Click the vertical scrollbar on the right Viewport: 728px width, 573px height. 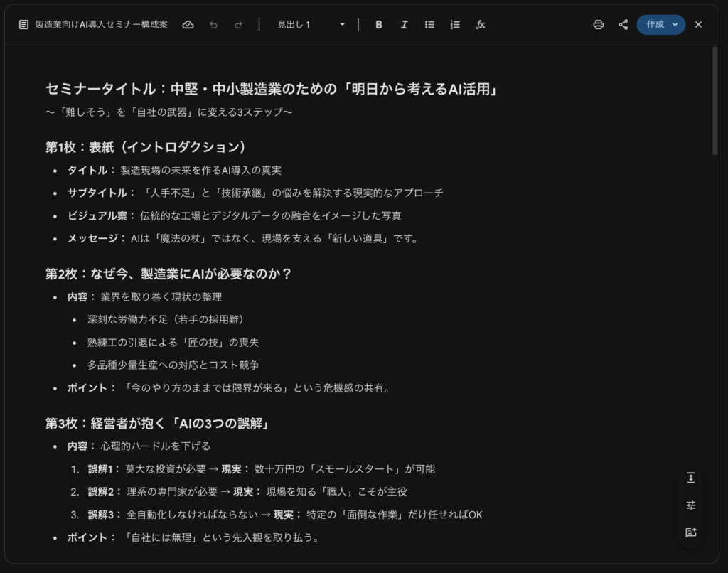pyautogui.click(x=715, y=100)
